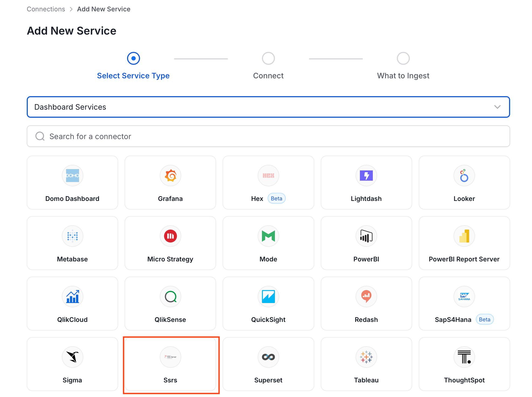This screenshot has width=532, height=397.
Task: Select the Mode green M icon
Action: (x=268, y=236)
